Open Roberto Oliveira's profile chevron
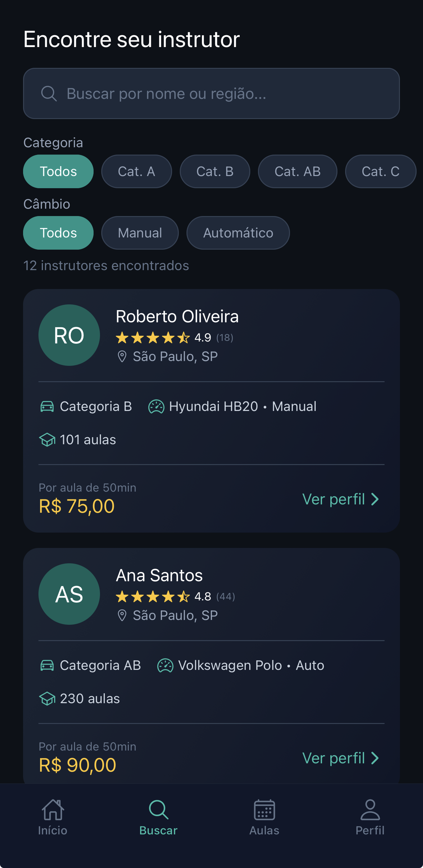The image size is (423, 868). pyautogui.click(x=374, y=499)
